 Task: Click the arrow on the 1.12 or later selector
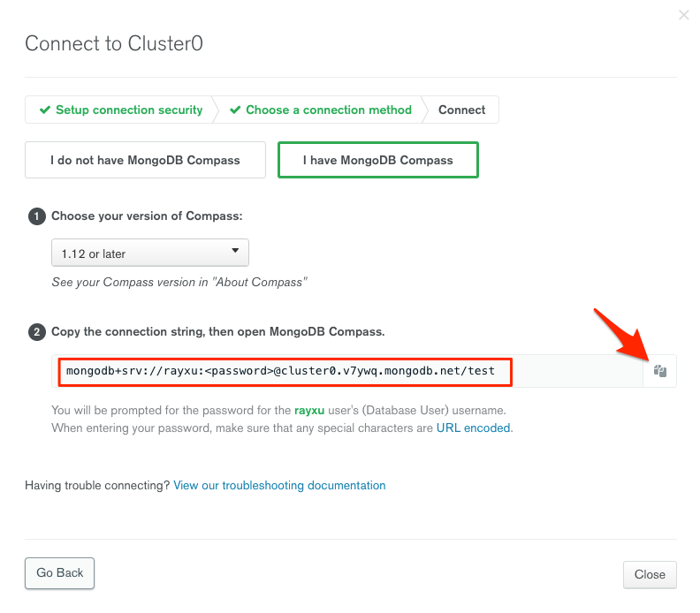[x=235, y=252]
